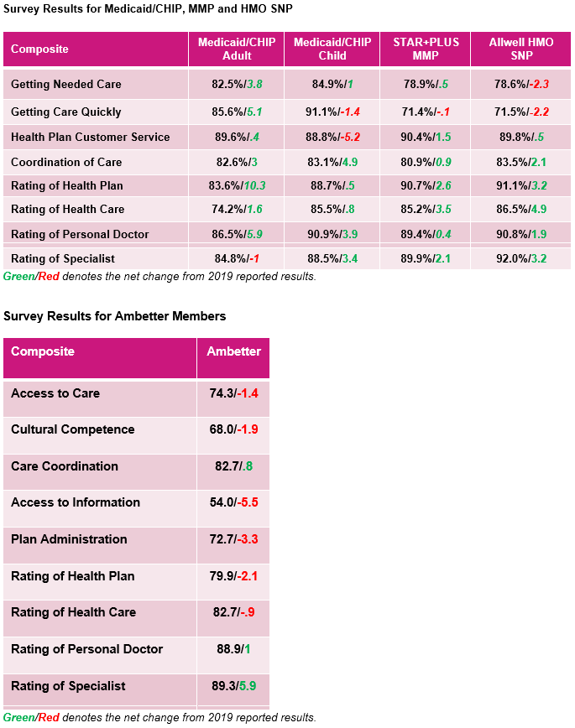This screenshot has width=575, height=728.
Task: Select the 88.9/1 Rating of Personal Doctor value
Action: pos(234,649)
